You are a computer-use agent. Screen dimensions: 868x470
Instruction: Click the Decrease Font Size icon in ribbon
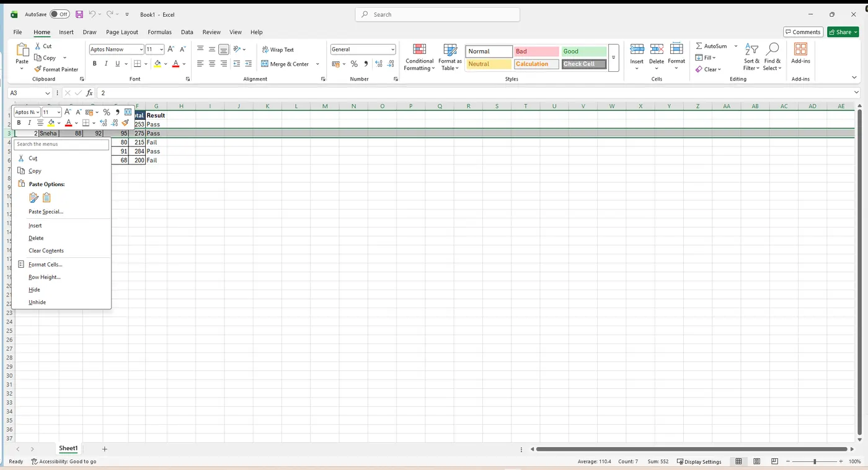pos(182,49)
